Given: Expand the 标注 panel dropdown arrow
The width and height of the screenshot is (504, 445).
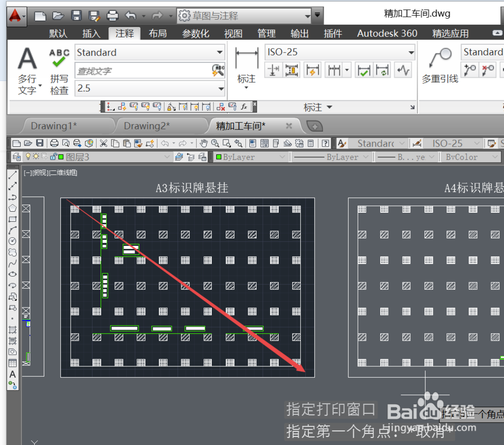Looking at the screenshot, I should tap(330, 107).
